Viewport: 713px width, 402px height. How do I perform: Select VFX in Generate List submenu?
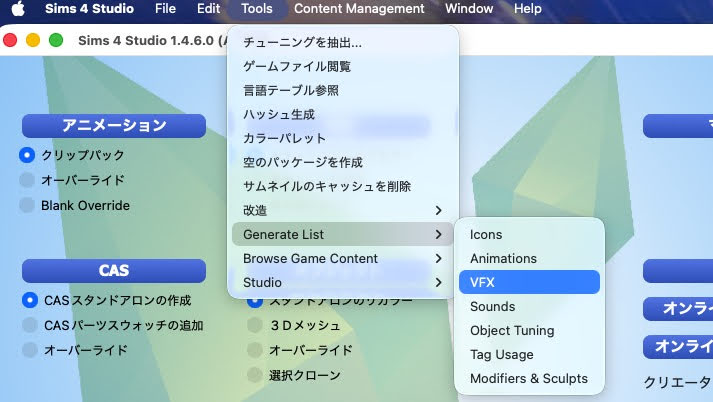click(529, 282)
